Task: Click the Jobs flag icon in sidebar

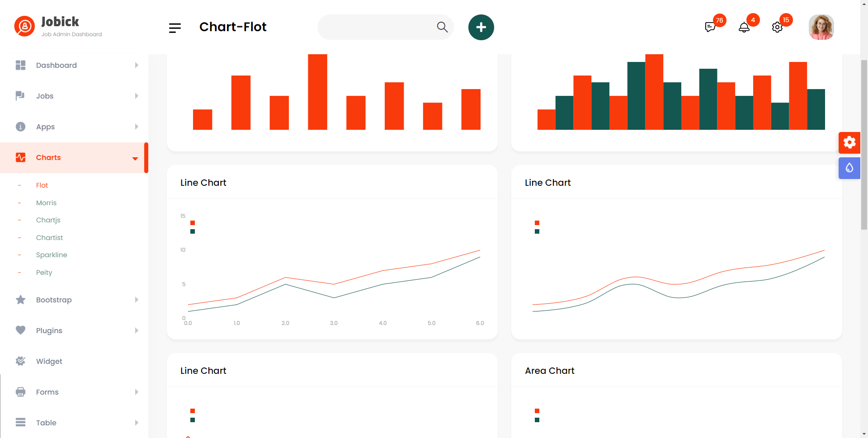Action: click(x=20, y=96)
